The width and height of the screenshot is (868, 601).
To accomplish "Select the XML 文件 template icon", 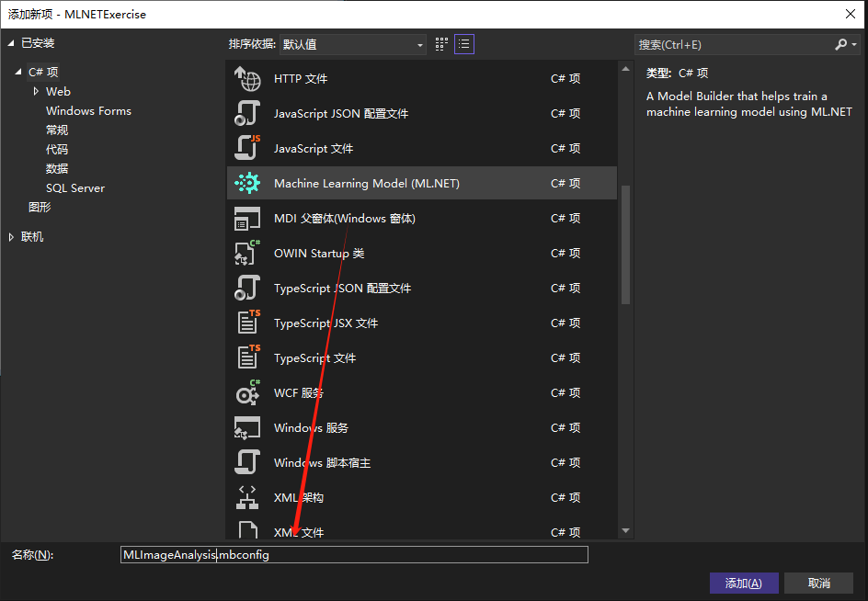I will tap(246, 531).
